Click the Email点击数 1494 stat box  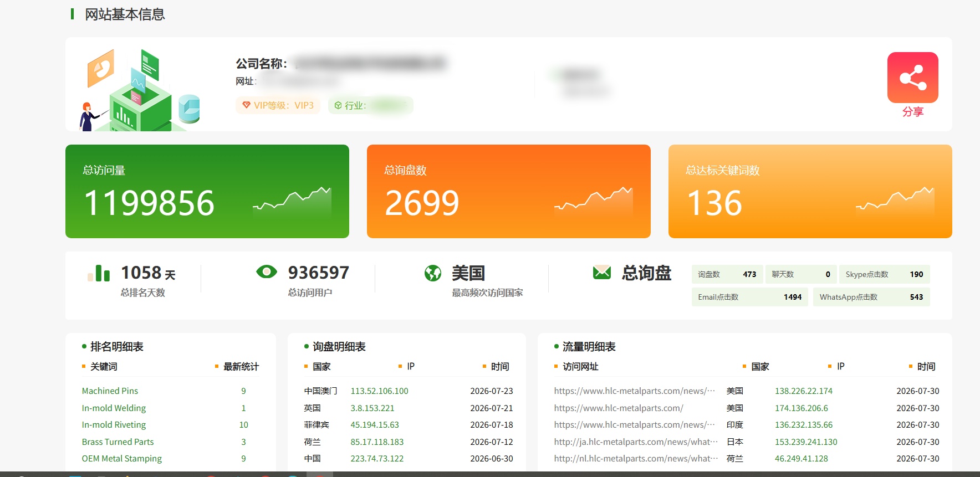[x=750, y=297]
